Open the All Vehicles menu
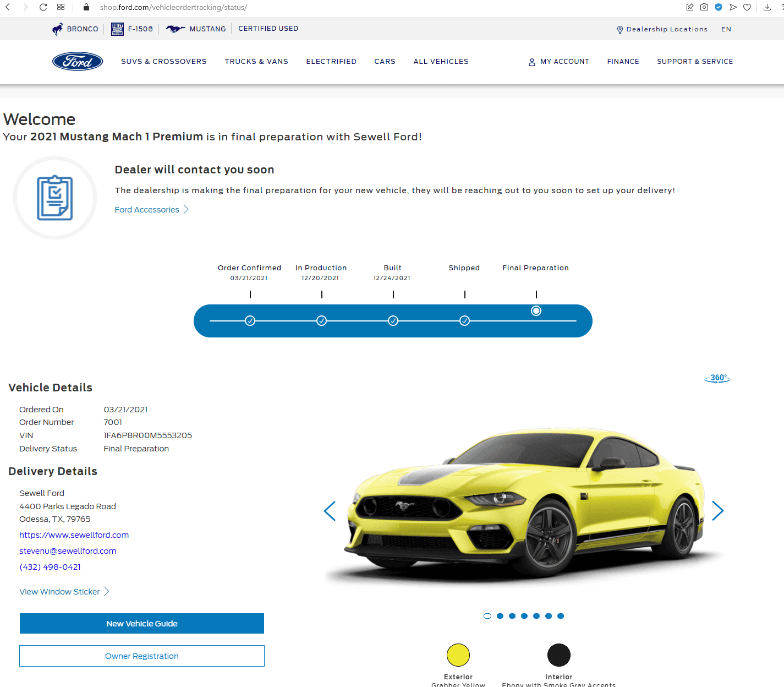 441,62
